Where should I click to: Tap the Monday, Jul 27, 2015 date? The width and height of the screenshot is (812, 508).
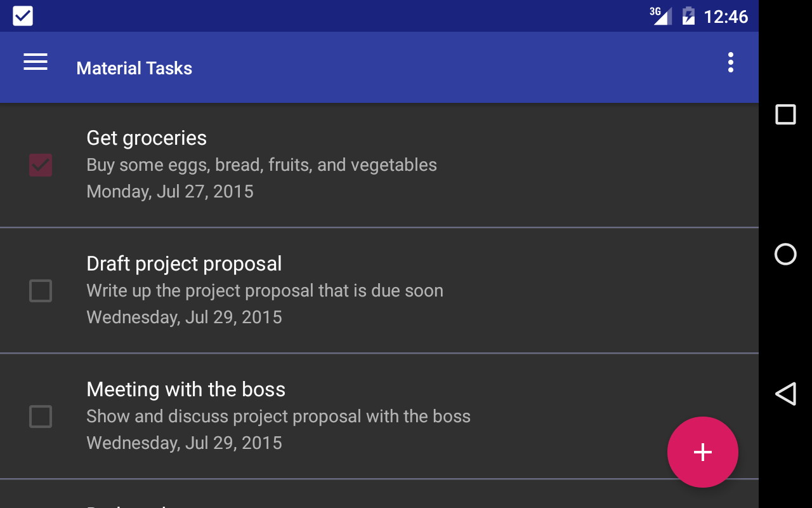pyautogui.click(x=170, y=191)
